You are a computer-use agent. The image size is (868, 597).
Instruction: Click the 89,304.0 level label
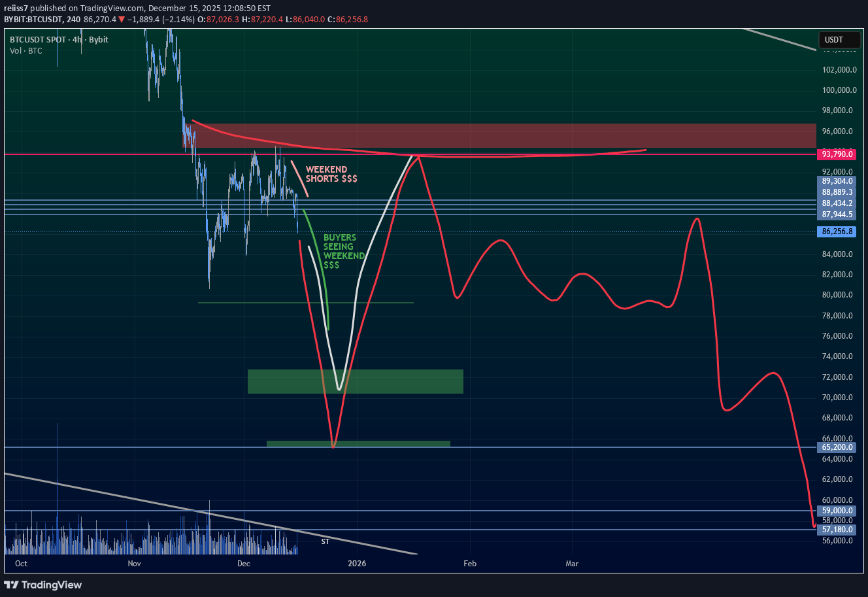[836, 181]
